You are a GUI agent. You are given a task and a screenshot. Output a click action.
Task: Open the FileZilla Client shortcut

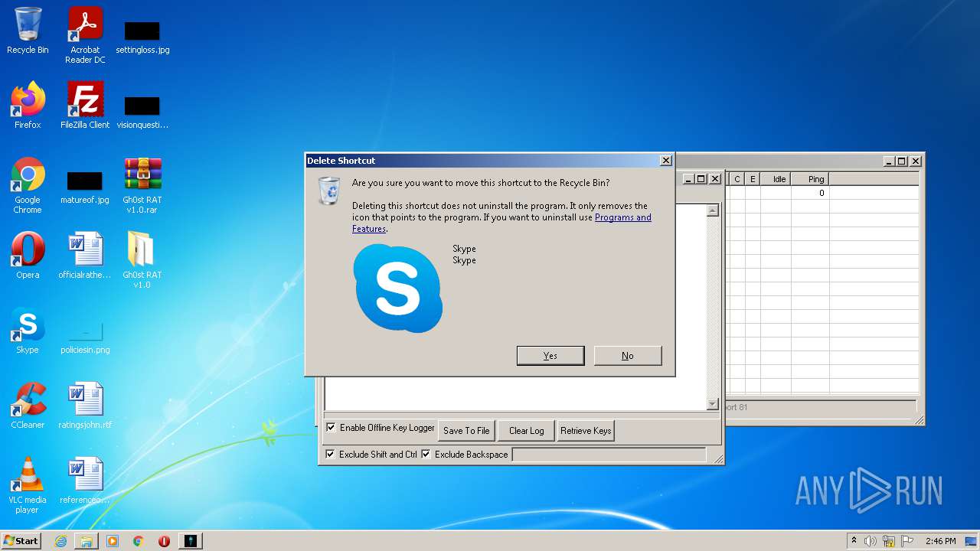tap(85, 106)
